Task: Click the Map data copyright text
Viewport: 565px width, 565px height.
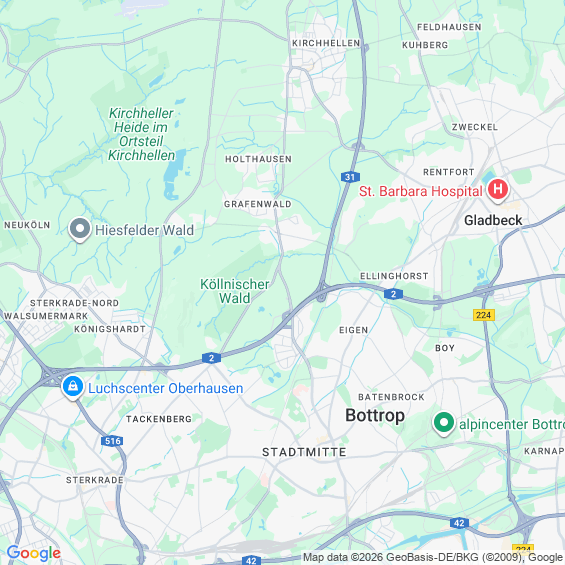Action: coord(433,557)
